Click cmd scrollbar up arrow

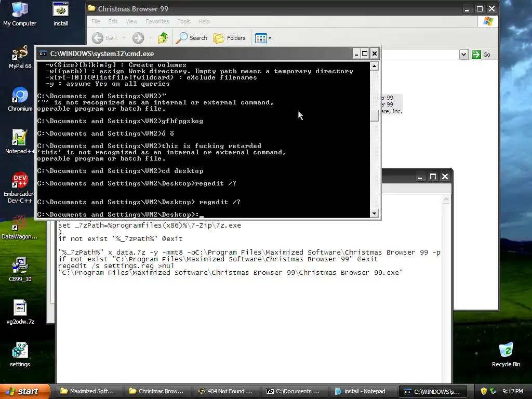point(374,66)
